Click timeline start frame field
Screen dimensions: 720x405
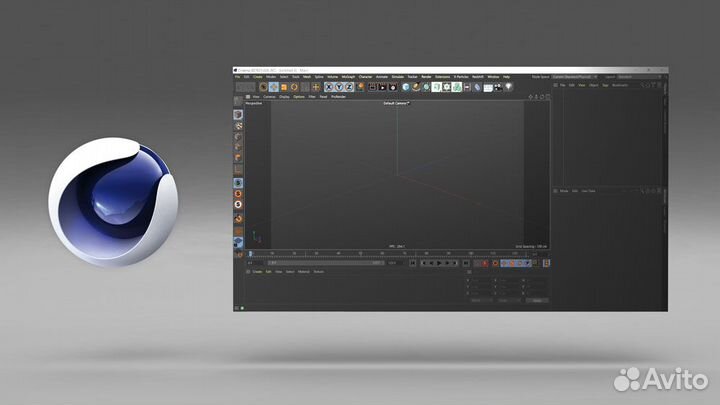coord(254,263)
